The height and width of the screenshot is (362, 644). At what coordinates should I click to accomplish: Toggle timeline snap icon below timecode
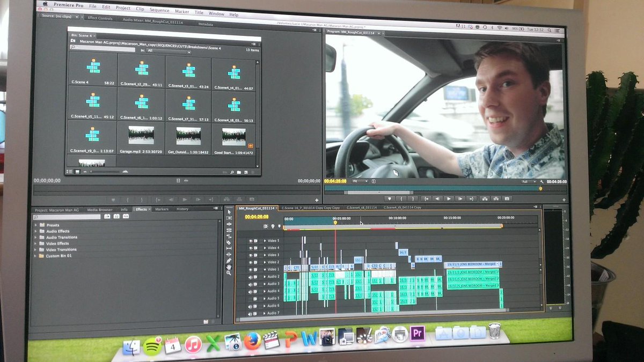tap(266, 226)
